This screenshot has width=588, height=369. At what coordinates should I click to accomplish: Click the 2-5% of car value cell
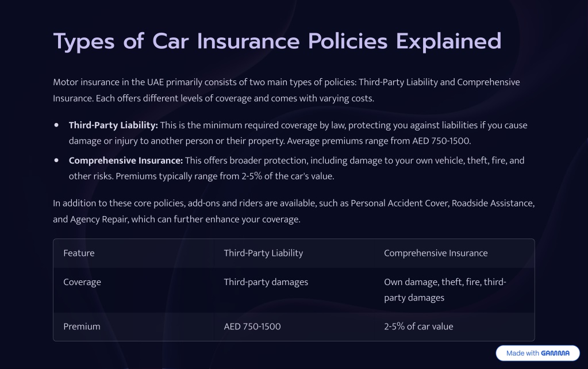[x=454, y=326]
